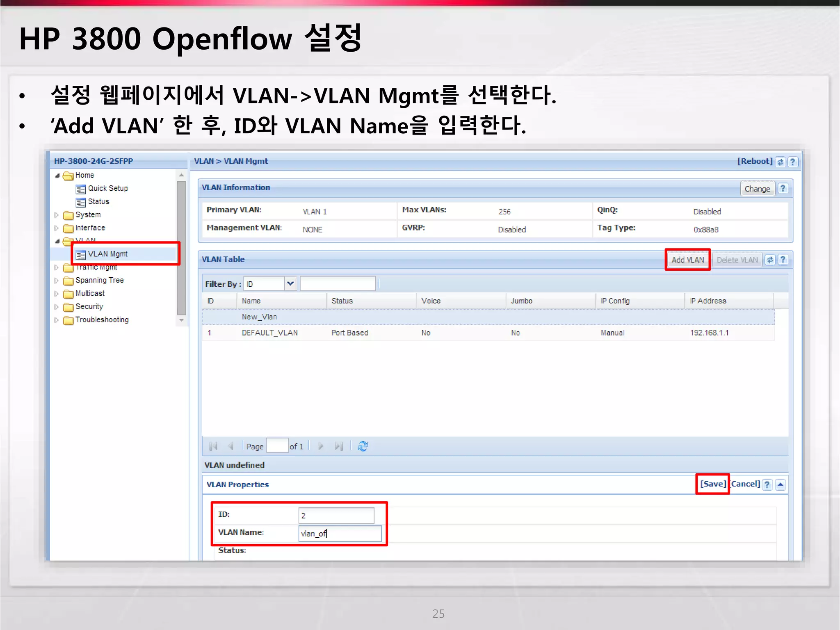Image resolution: width=840 pixels, height=630 pixels.
Task: Open Status page in navigation tree
Action: [98, 201]
